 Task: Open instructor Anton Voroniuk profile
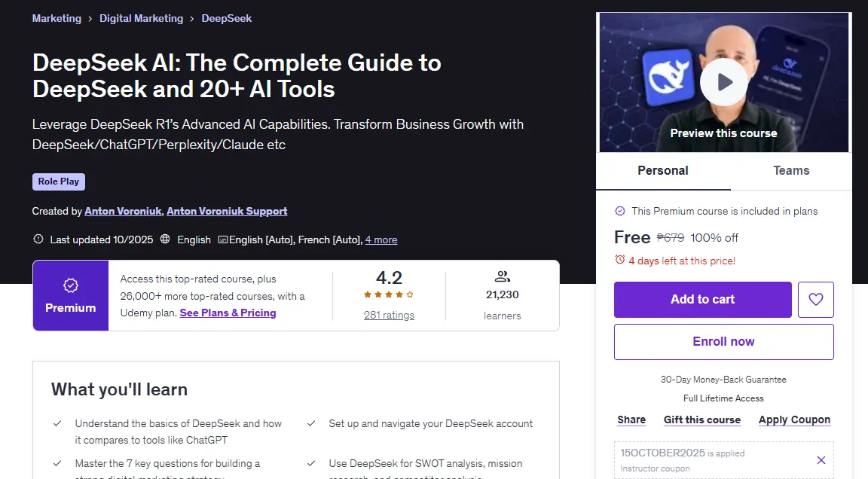coord(123,211)
